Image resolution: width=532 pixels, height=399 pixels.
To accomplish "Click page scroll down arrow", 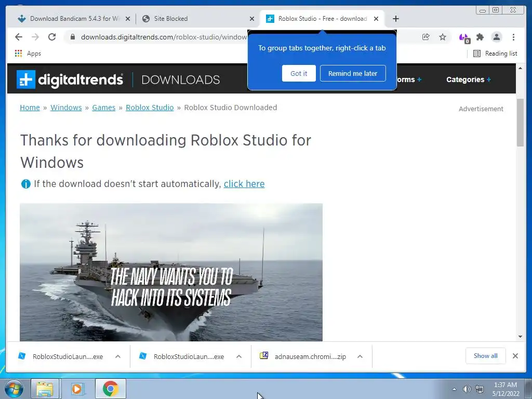I will click(x=520, y=337).
